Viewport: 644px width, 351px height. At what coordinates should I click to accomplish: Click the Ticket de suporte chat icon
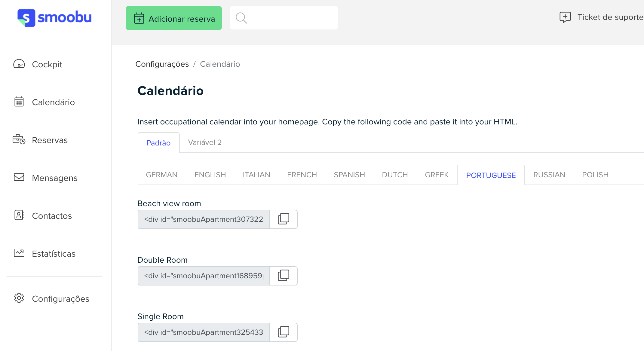tap(565, 17)
